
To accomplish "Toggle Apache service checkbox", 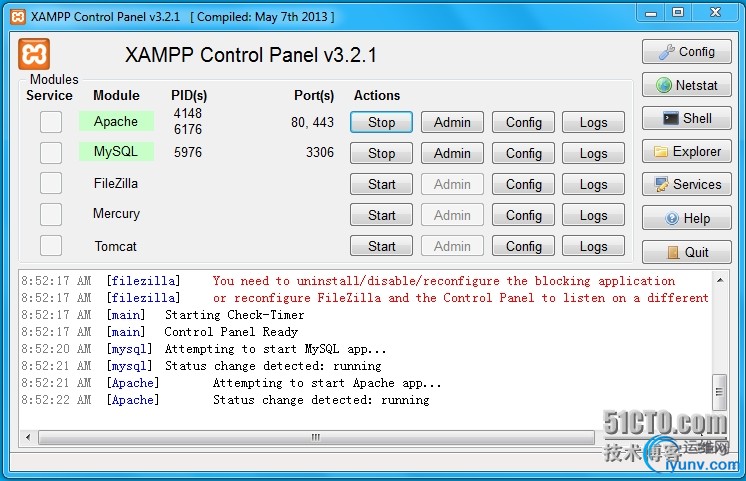I will (x=51, y=122).
